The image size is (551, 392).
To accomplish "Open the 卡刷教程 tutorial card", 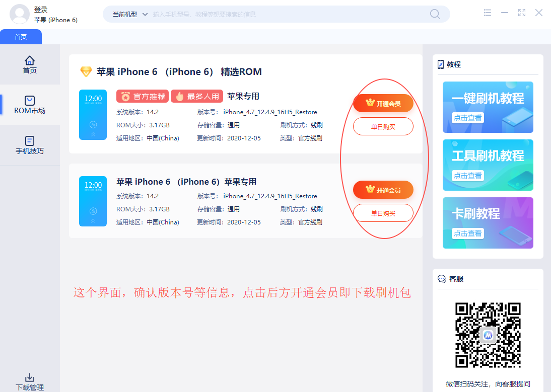I will point(488,223).
